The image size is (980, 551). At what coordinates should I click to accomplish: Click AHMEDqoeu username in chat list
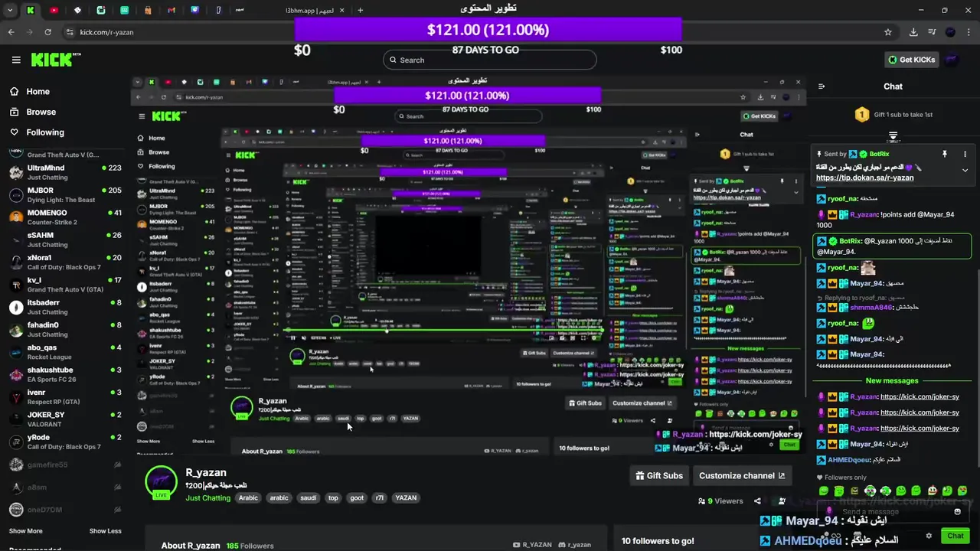pos(848,460)
